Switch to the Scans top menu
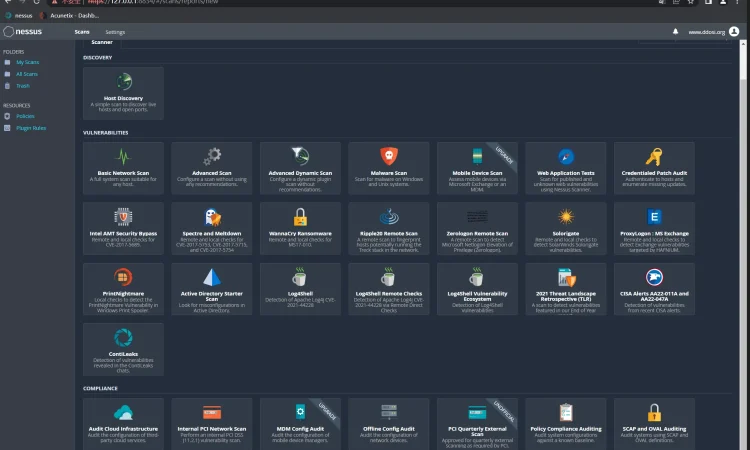The width and height of the screenshot is (750, 450). point(82,32)
